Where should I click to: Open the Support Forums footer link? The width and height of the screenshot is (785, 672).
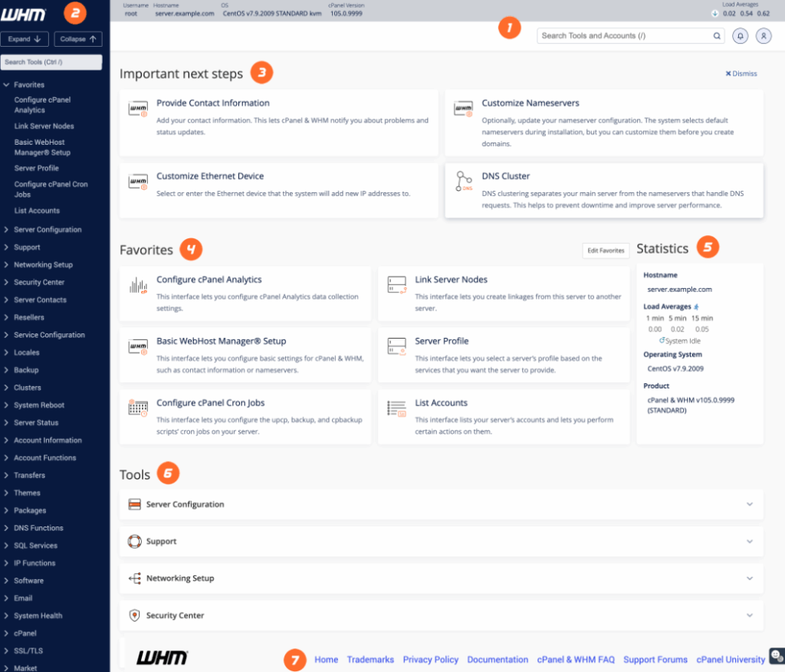click(x=655, y=660)
